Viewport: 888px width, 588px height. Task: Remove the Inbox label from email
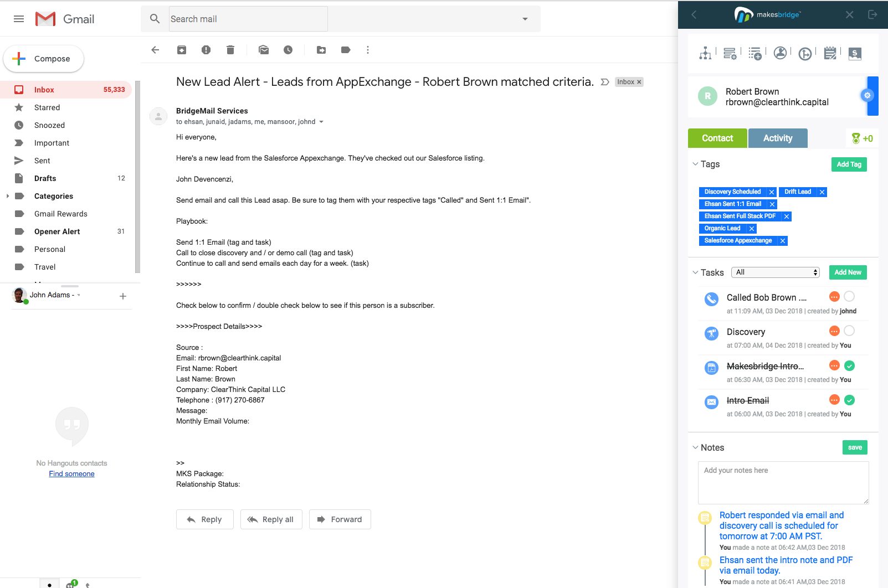tap(639, 82)
